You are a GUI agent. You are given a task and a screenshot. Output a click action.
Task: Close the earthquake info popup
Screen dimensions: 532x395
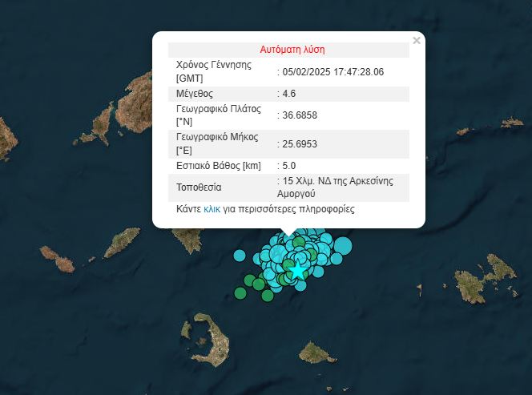pyautogui.click(x=416, y=40)
